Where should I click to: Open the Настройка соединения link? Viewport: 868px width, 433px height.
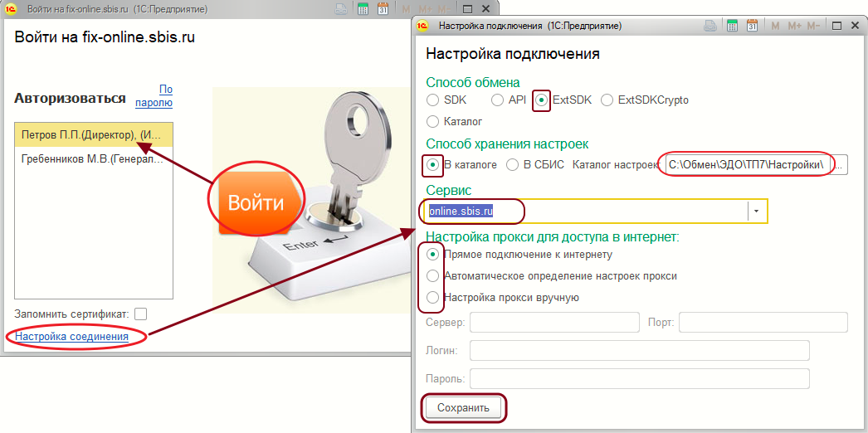coord(71,336)
